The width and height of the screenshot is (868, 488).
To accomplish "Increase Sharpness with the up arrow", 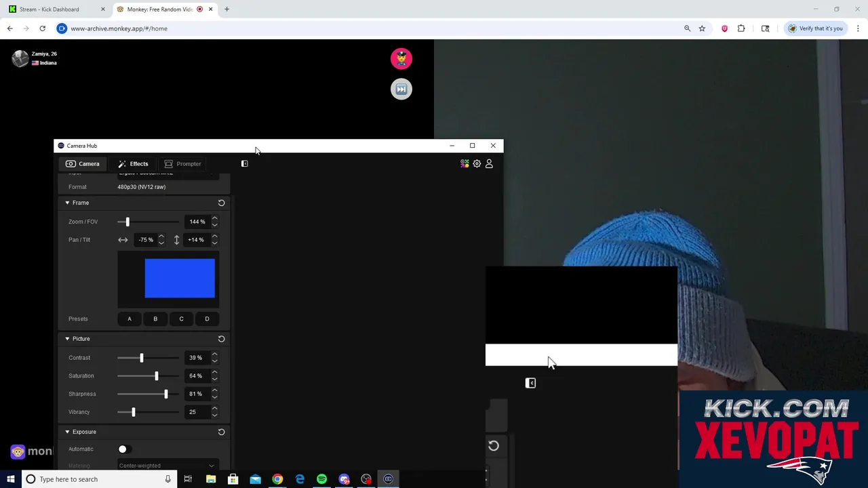I will (214, 390).
